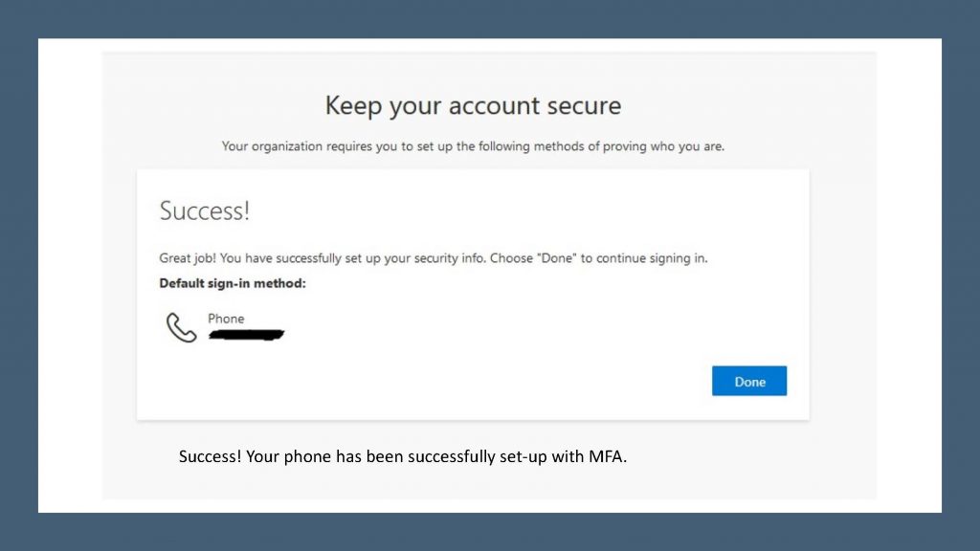This screenshot has height=551, width=980.
Task: Click the large "Success!" card heading
Action: click(205, 210)
